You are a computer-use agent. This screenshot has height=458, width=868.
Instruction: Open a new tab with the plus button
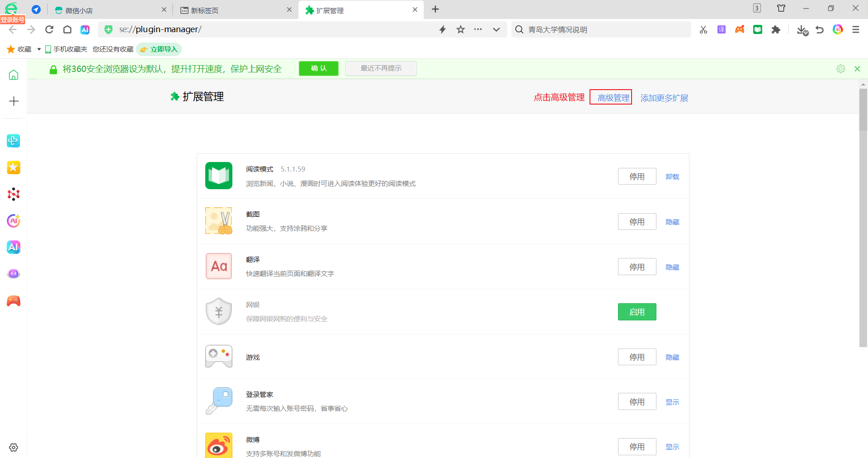click(x=435, y=9)
